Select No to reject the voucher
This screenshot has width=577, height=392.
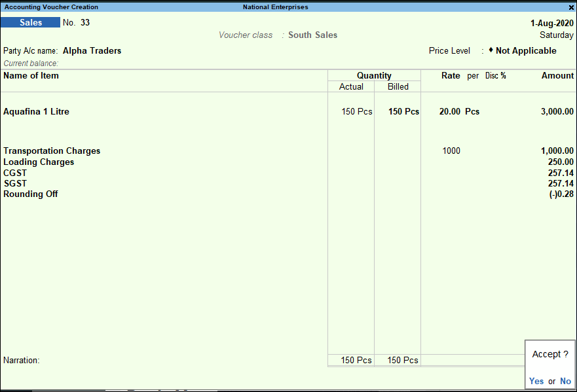(565, 381)
